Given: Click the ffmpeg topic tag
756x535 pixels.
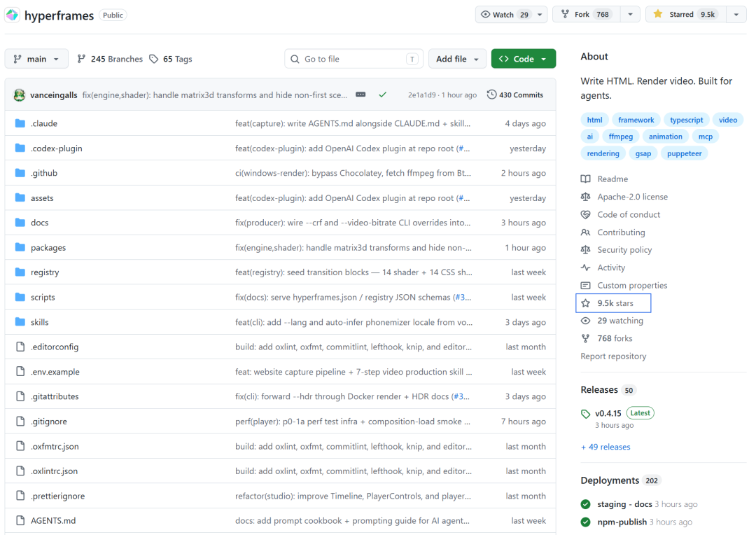Looking at the screenshot, I should (620, 137).
